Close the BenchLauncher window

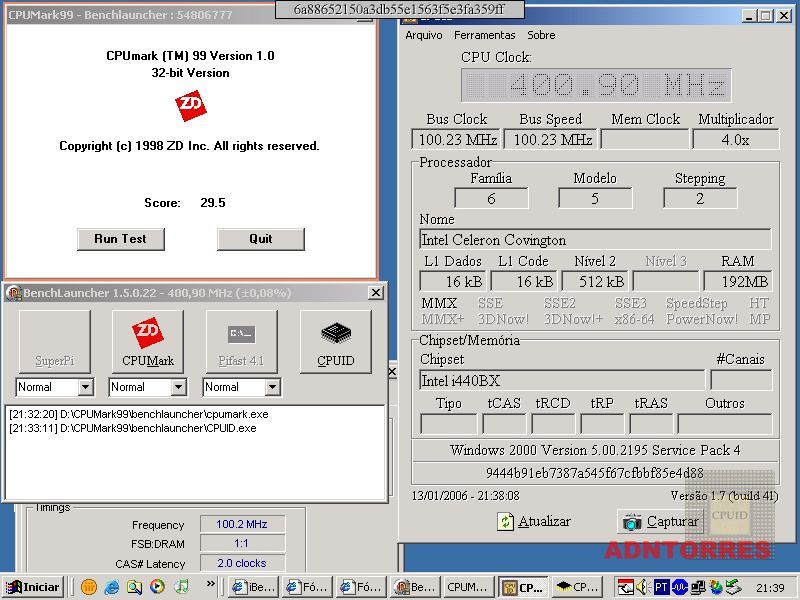pos(376,293)
